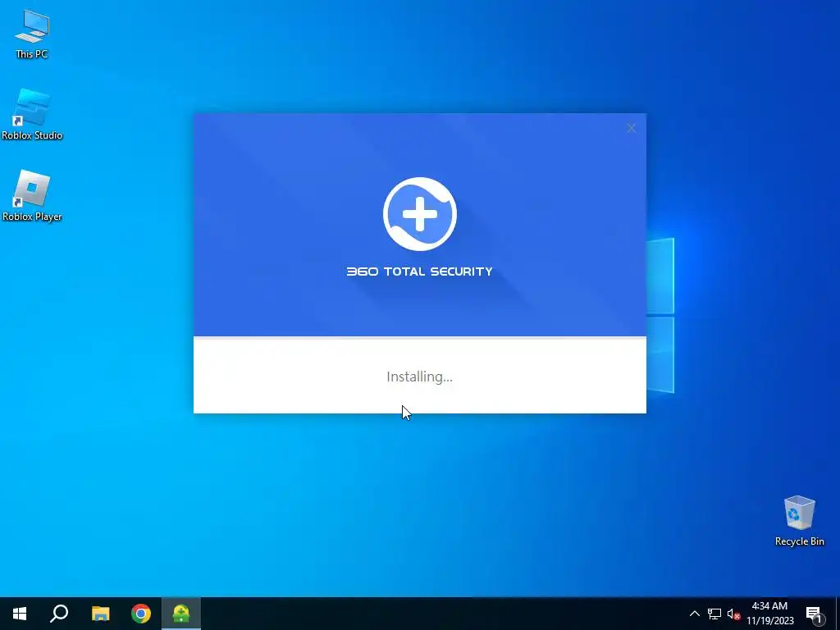Open the clock showing 4:34 AM

tap(769, 614)
